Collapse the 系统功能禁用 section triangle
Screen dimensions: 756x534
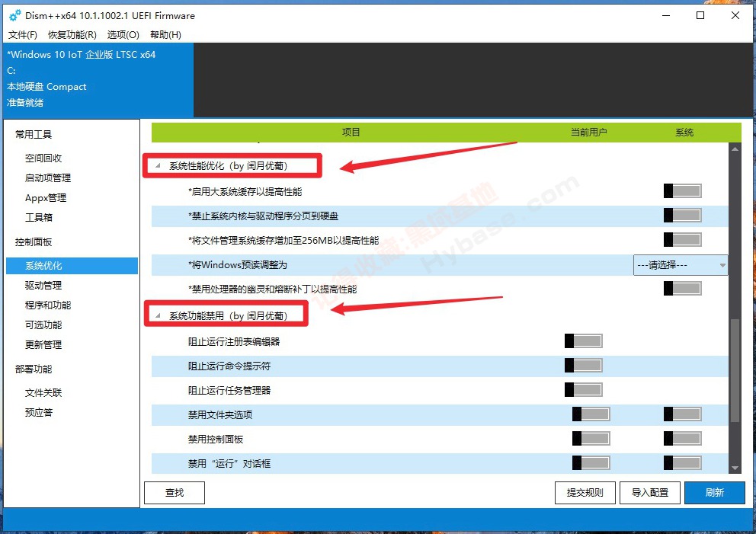[158, 315]
